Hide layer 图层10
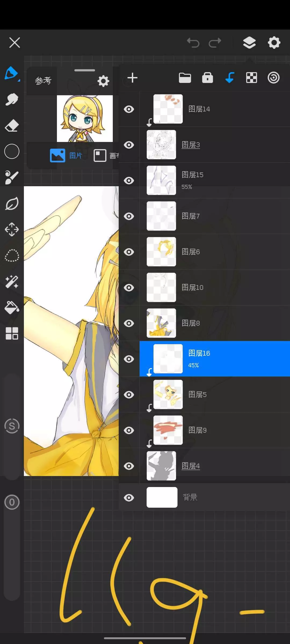290x644 pixels. (129, 288)
